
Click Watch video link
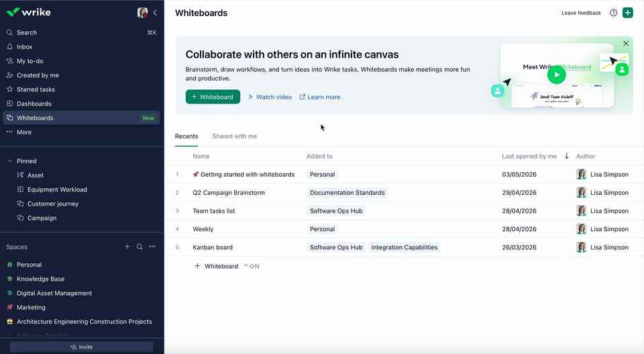[270, 97]
